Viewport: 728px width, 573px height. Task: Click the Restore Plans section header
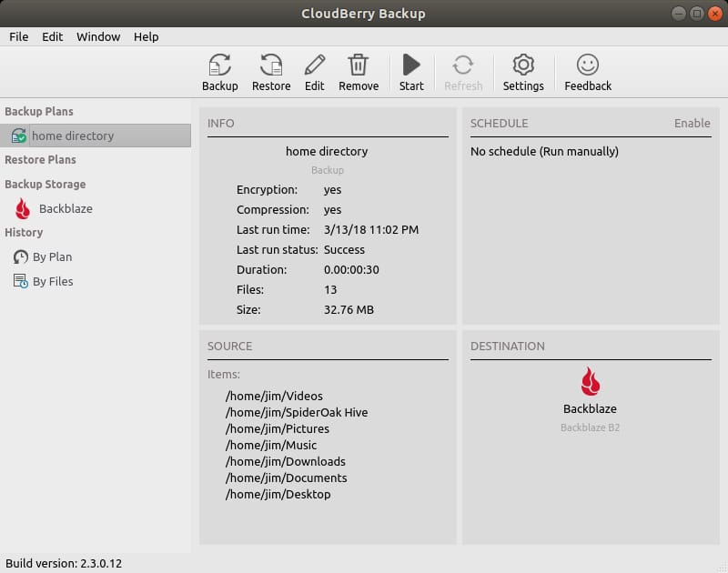point(40,159)
